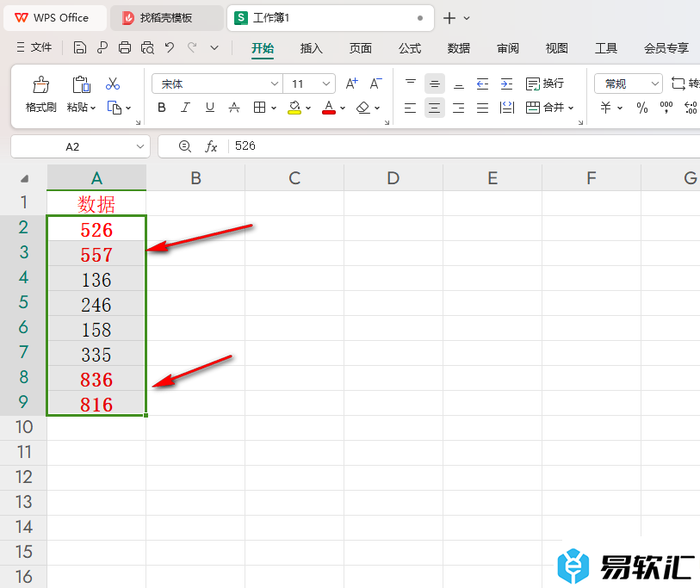Open the font size 11 dropdown

[326, 84]
